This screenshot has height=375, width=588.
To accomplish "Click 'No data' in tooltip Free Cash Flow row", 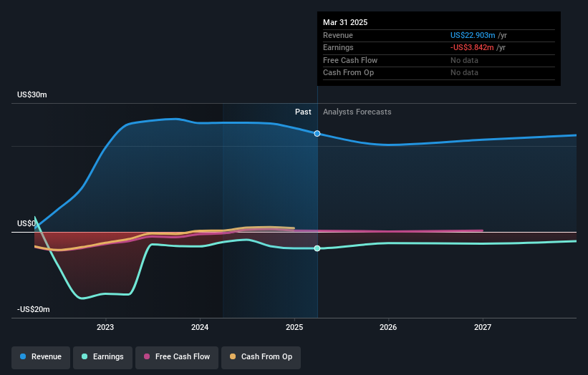I will (464, 60).
